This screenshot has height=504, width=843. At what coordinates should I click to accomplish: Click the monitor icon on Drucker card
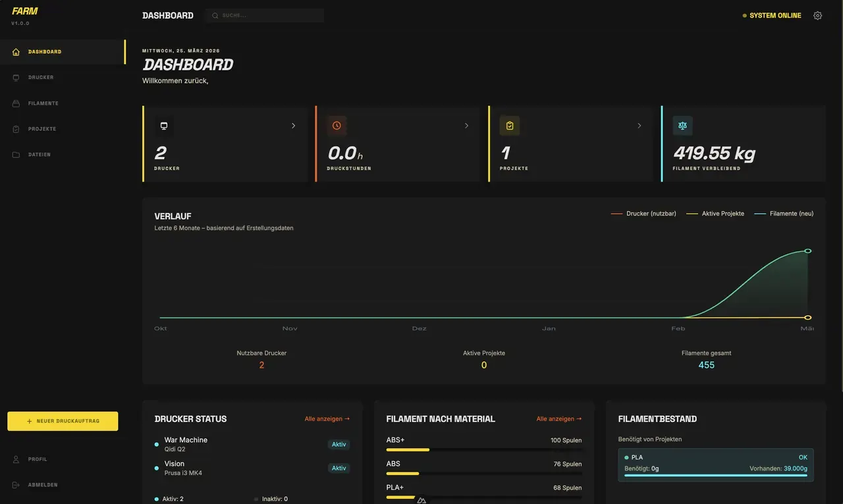(x=164, y=126)
